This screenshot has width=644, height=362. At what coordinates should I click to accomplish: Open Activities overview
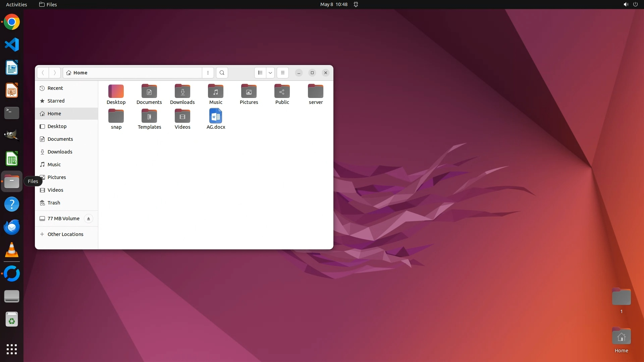click(16, 4)
